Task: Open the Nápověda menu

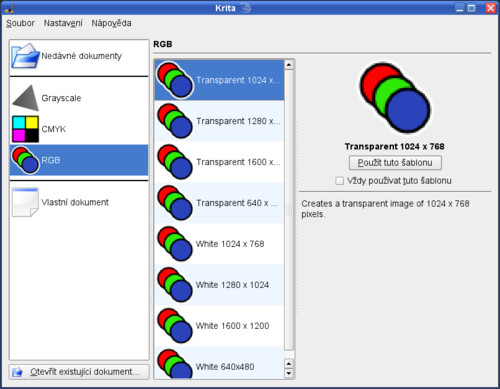Action: click(x=111, y=23)
